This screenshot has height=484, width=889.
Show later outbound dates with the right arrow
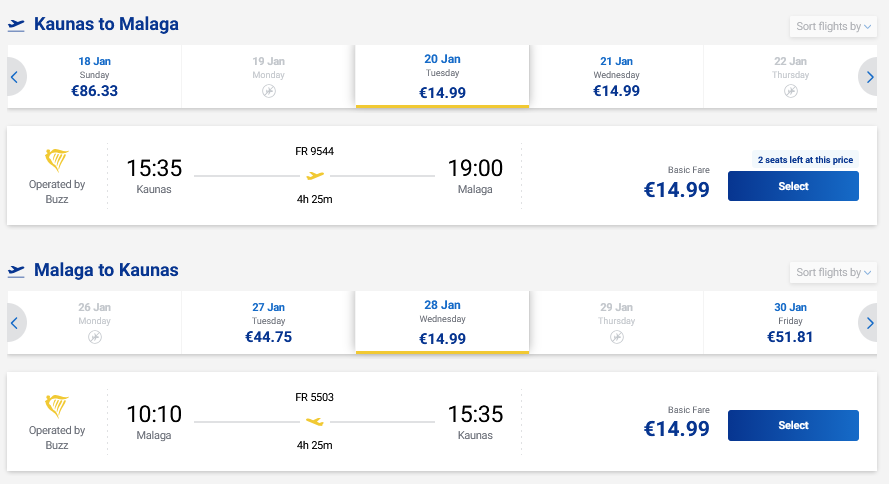click(x=870, y=76)
